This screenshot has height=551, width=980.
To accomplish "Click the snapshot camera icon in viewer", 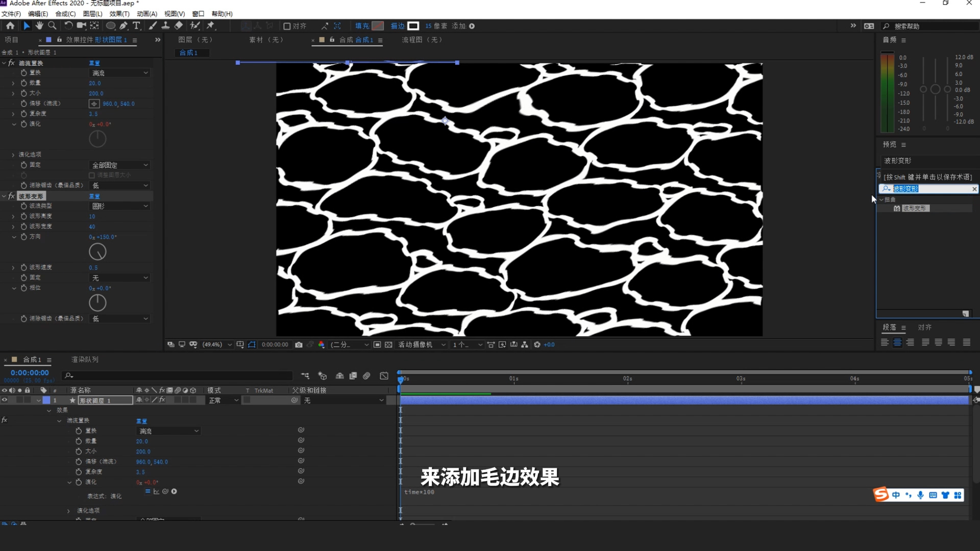I will click(299, 345).
